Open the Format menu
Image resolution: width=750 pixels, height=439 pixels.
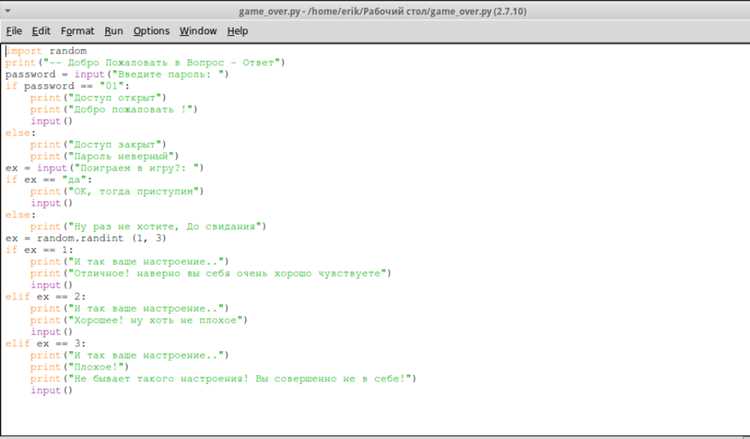77,31
